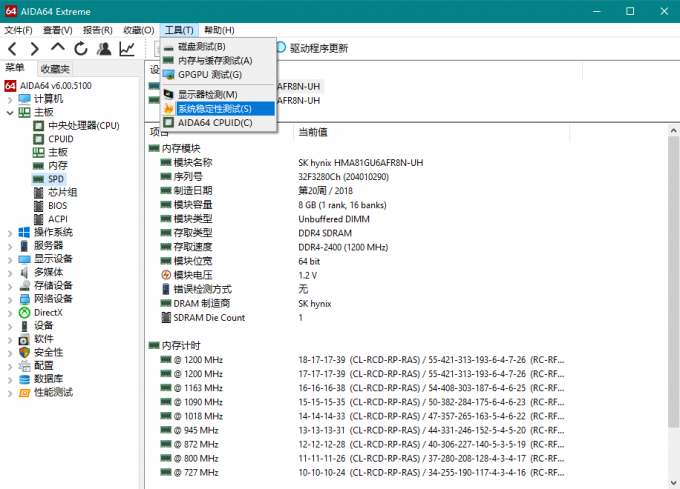The width and height of the screenshot is (680, 489).
Task: Click the 软件 icon in tree
Action: 24,339
